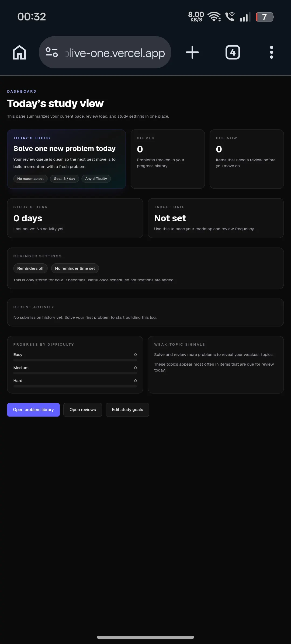Tap the Wi-Fi status icon
Image resolution: width=291 pixels, height=644 pixels.
tap(214, 17)
